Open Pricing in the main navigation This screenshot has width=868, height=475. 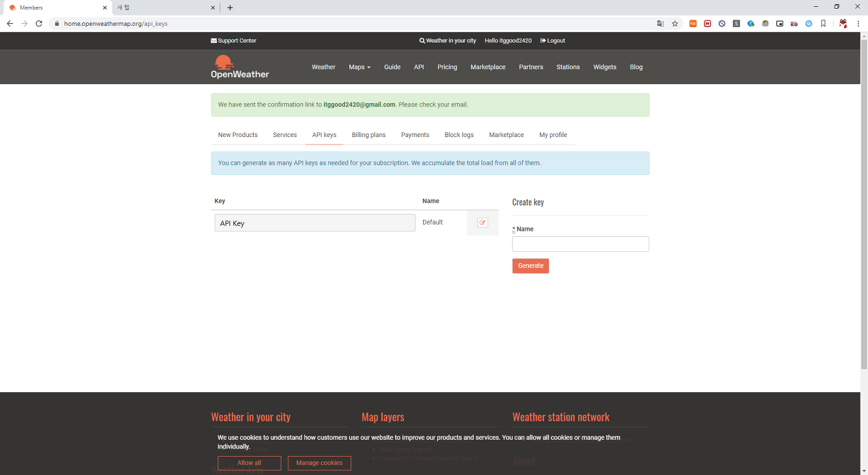point(447,67)
